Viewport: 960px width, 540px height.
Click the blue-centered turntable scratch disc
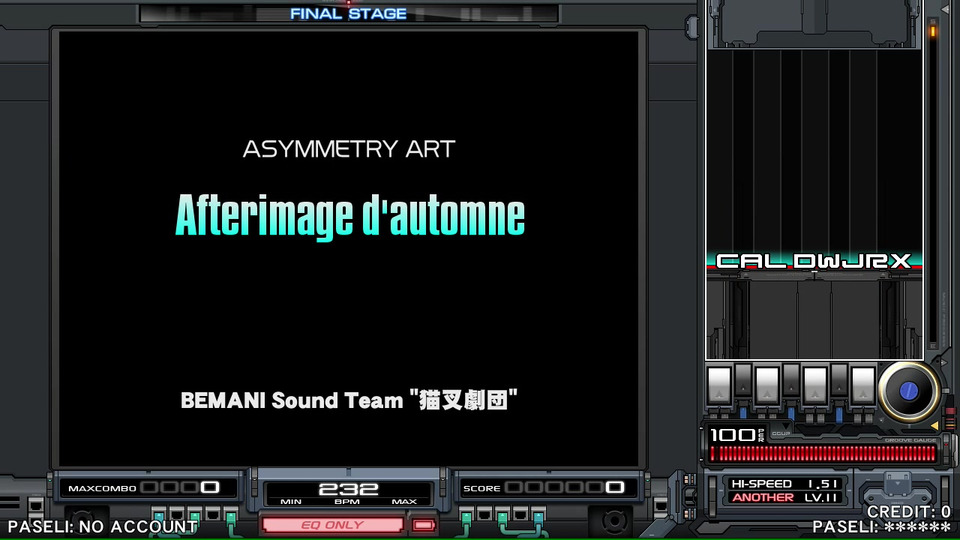[x=909, y=391]
